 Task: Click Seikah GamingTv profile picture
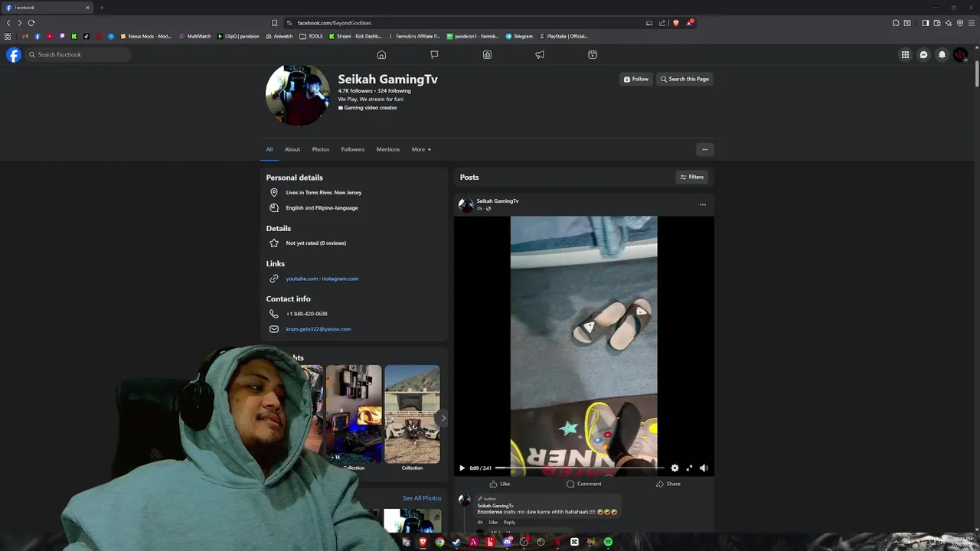pyautogui.click(x=298, y=94)
